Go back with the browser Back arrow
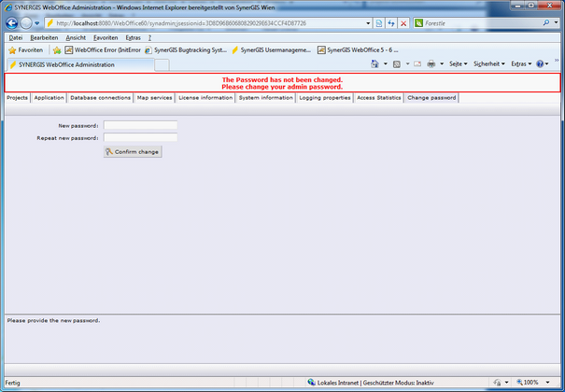The width and height of the screenshot is (565, 392). (x=11, y=23)
